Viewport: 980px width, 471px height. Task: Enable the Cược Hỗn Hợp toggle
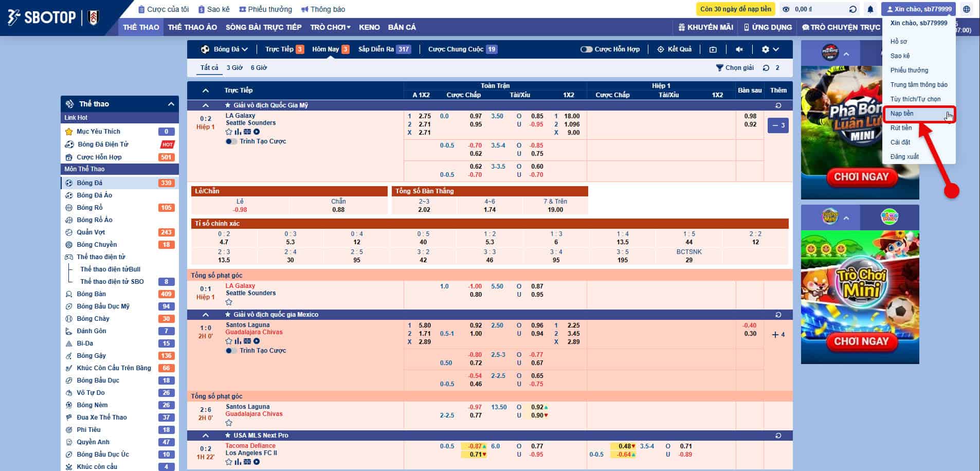[586, 49]
